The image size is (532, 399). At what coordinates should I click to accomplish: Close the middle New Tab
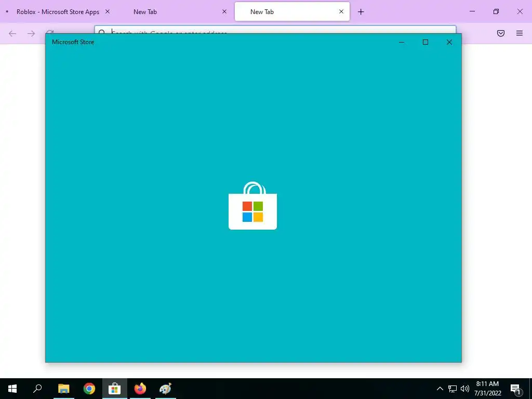click(224, 11)
